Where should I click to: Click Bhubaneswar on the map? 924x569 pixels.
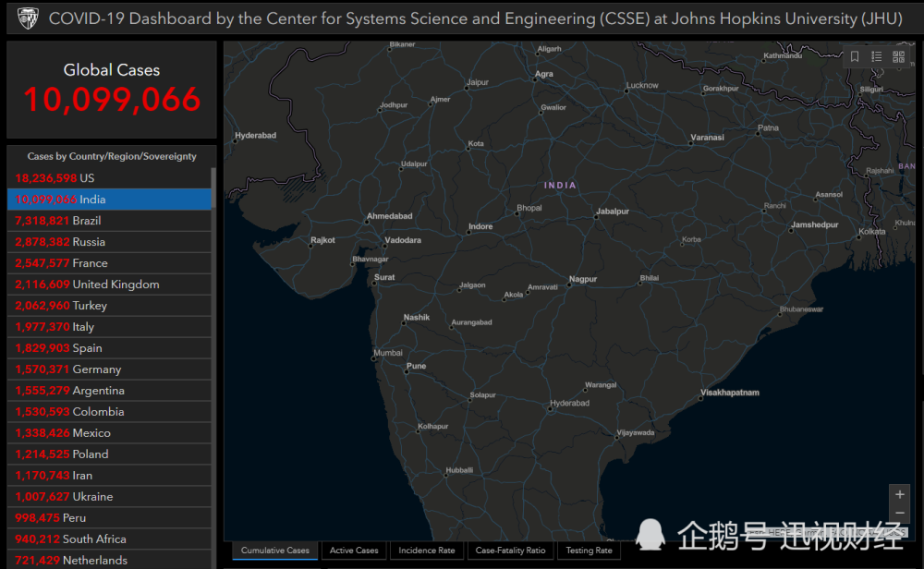[801, 309]
